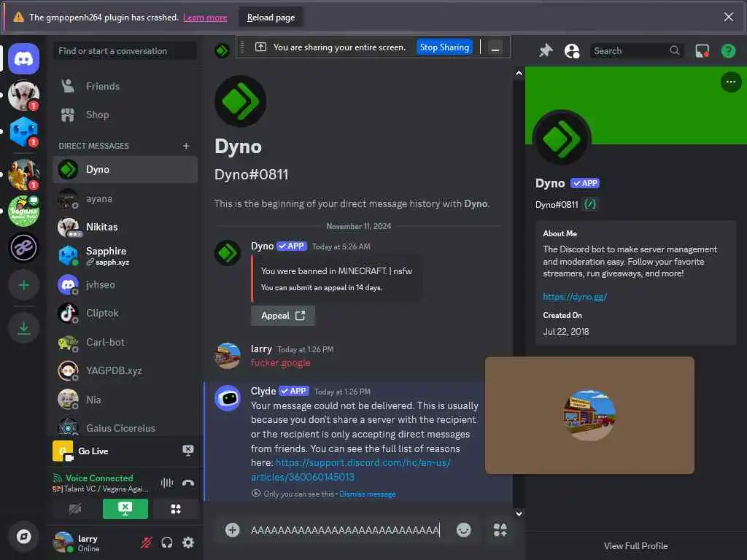Unmute the microphone
This screenshot has width=747, height=560.
[146, 542]
